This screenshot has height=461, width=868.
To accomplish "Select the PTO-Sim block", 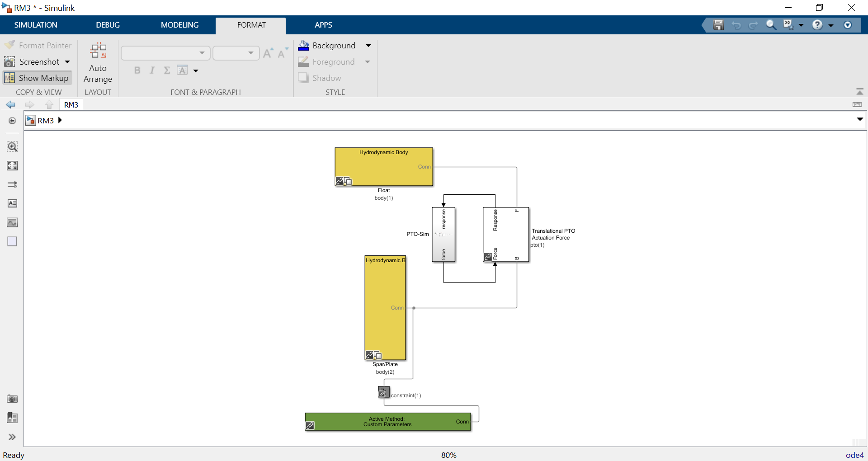I will 443,235.
